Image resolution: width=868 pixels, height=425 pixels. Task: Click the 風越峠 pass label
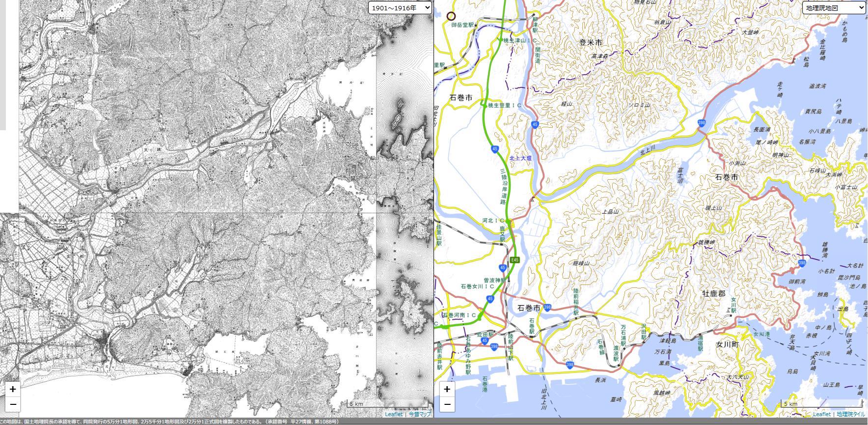(x=662, y=393)
